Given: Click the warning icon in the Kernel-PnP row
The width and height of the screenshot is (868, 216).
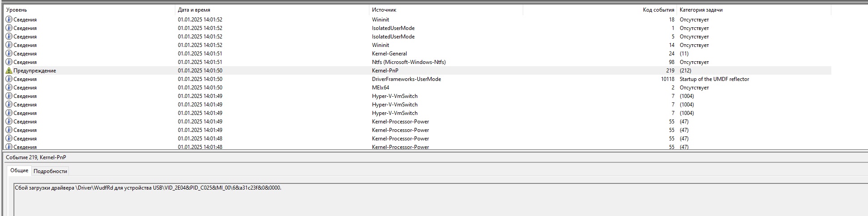Looking at the screenshot, I should pos(9,71).
